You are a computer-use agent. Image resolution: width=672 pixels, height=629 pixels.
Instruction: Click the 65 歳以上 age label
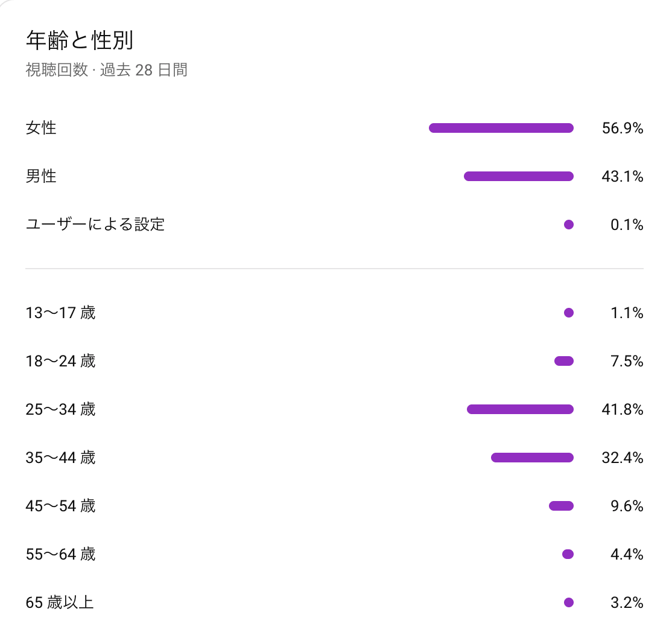coord(60,602)
